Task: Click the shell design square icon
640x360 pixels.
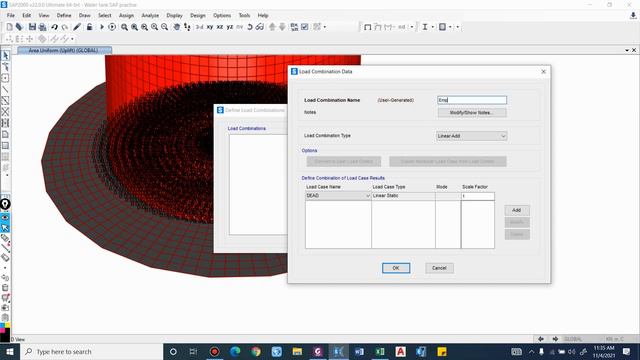Action: (442, 27)
